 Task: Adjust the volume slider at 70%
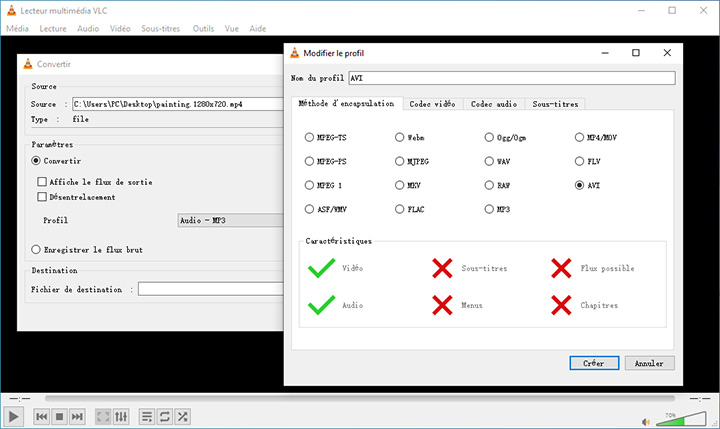tap(681, 419)
